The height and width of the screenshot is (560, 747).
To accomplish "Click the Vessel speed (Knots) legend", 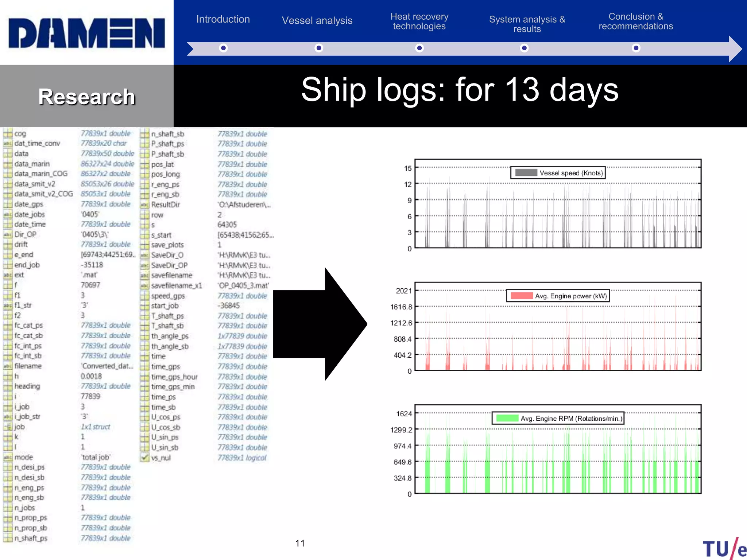I will pos(558,173).
